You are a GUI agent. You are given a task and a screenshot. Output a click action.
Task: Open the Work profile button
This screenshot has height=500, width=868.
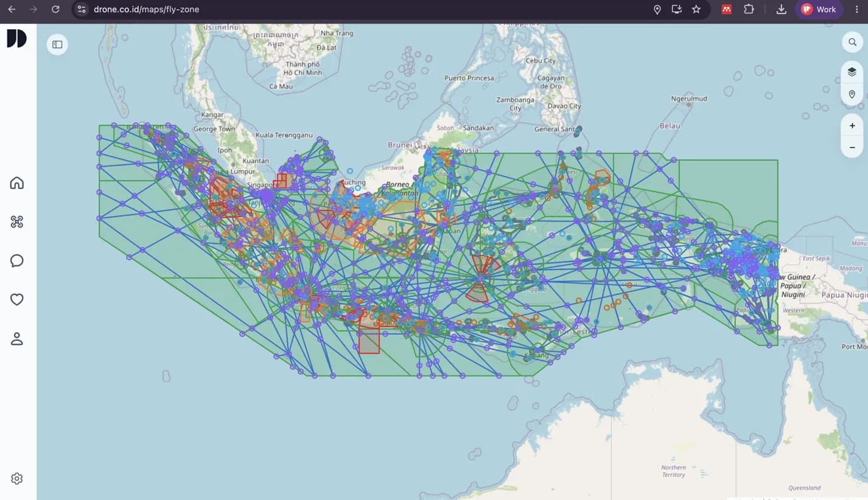tap(819, 9)
